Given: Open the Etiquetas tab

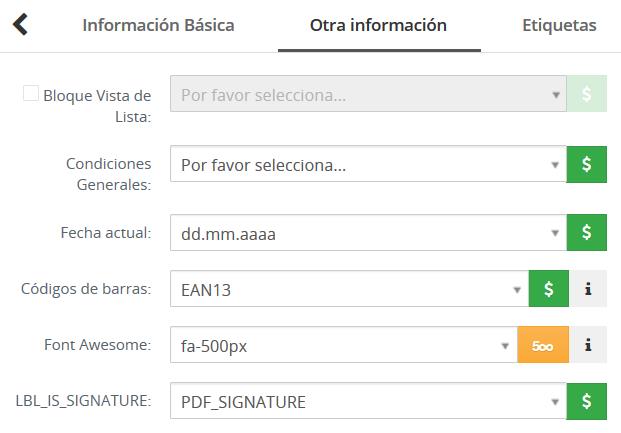Looking at the screenshot, I should tap(559, 25).
